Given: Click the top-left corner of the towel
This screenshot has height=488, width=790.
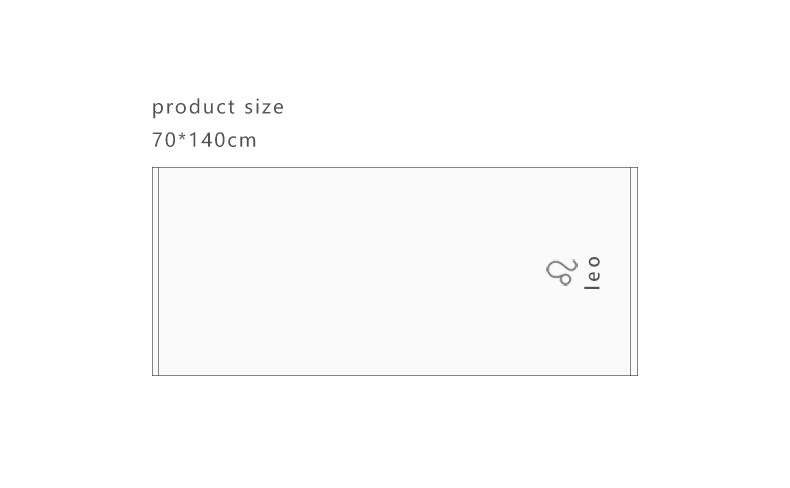Looking at the screenshot, I should (x=153, y=168).
